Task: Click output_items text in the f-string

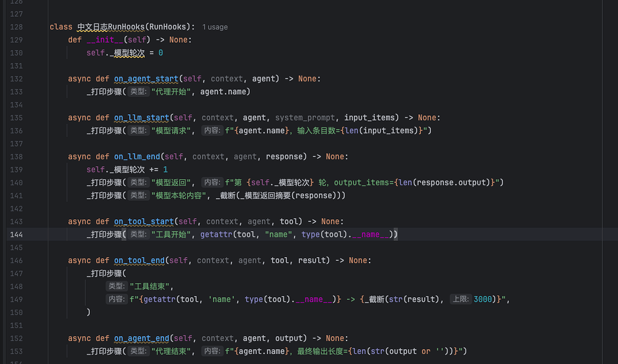Action: point(362,182)
